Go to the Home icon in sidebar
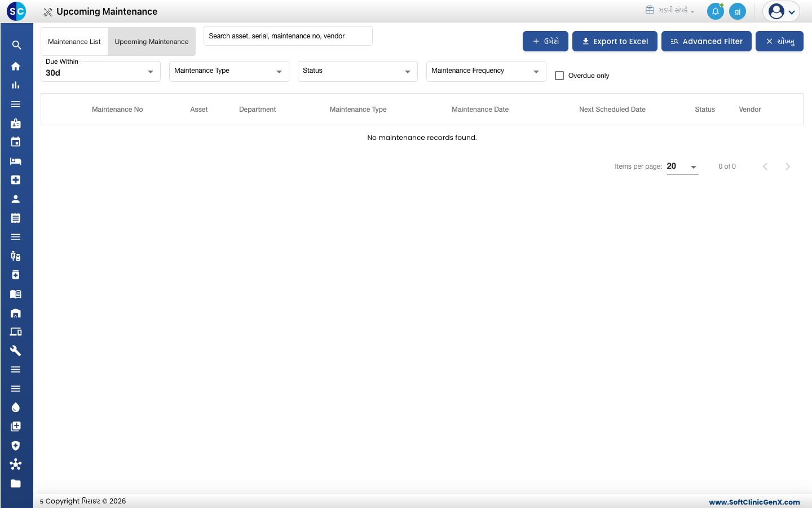812x508 pixels. pos(16,66)
